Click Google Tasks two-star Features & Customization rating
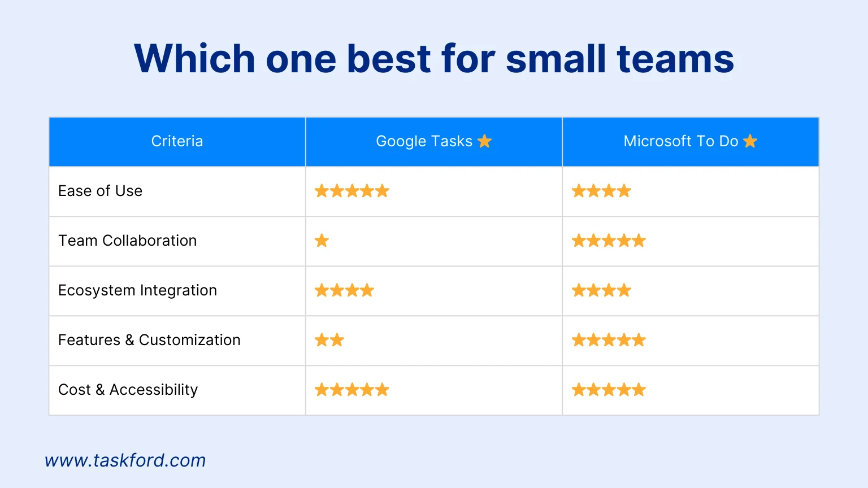 [329, 340]
